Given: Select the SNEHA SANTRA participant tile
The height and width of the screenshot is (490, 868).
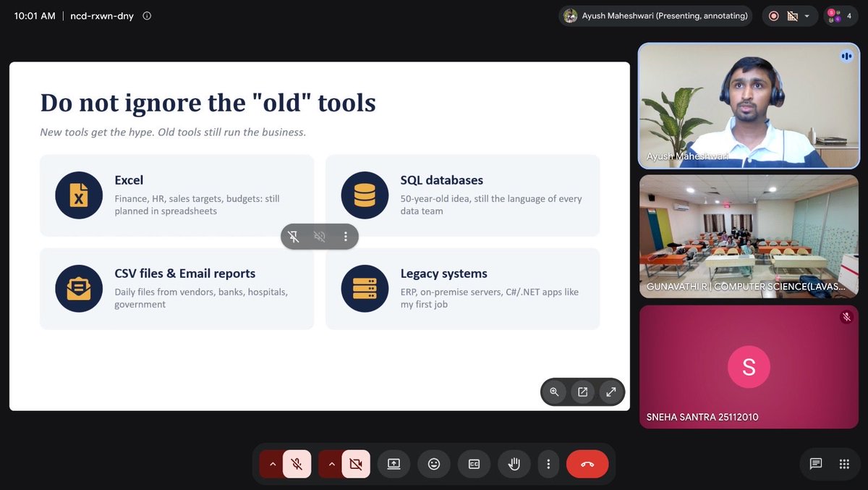Looking at the screenshot, I should 749,366.
